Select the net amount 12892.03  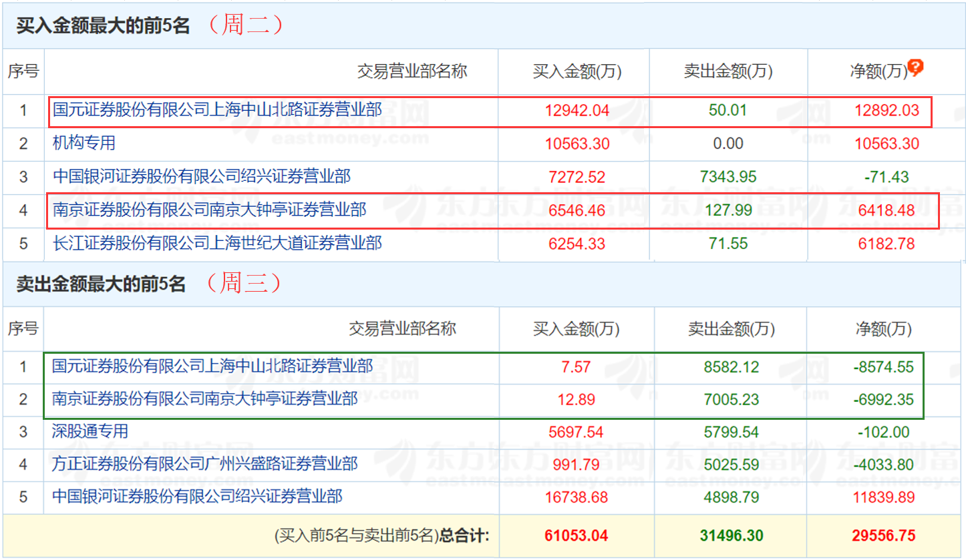(x=887, y=111)
